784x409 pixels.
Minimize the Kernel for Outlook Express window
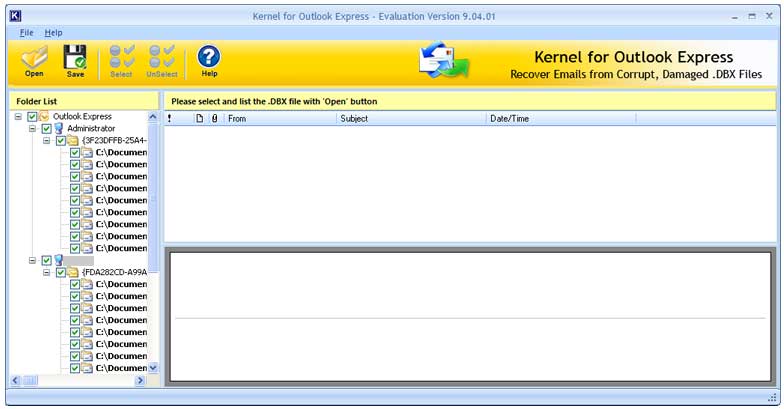pos(734,17)
